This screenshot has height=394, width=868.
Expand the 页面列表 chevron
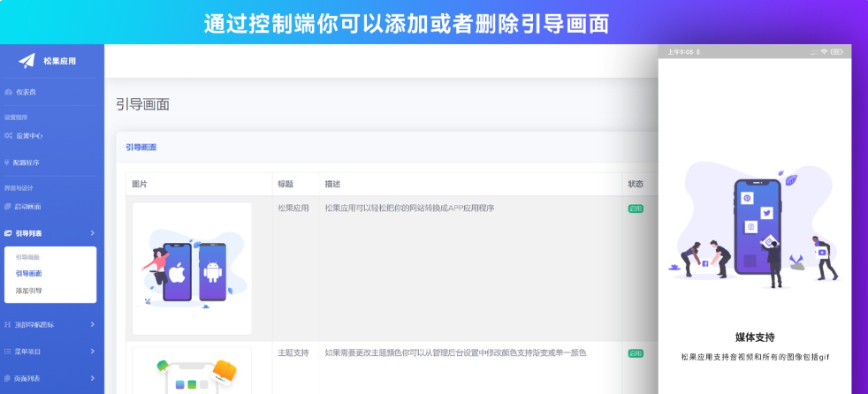click(x=92, y=378)
